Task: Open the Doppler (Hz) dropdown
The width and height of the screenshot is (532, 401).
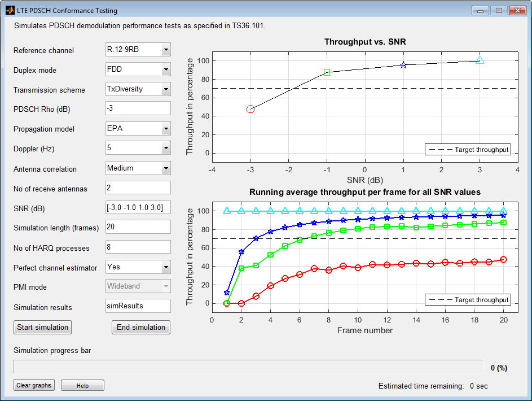Action: pyautogui.click(x=138, y=148)
